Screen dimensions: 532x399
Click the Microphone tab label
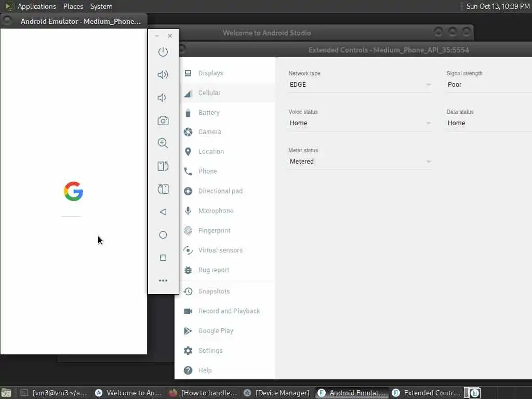216,211
